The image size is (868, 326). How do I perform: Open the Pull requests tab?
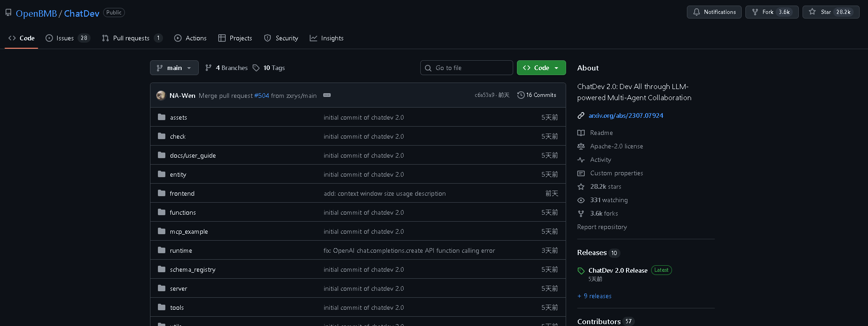pyautogui.click(x=132, y=38)
